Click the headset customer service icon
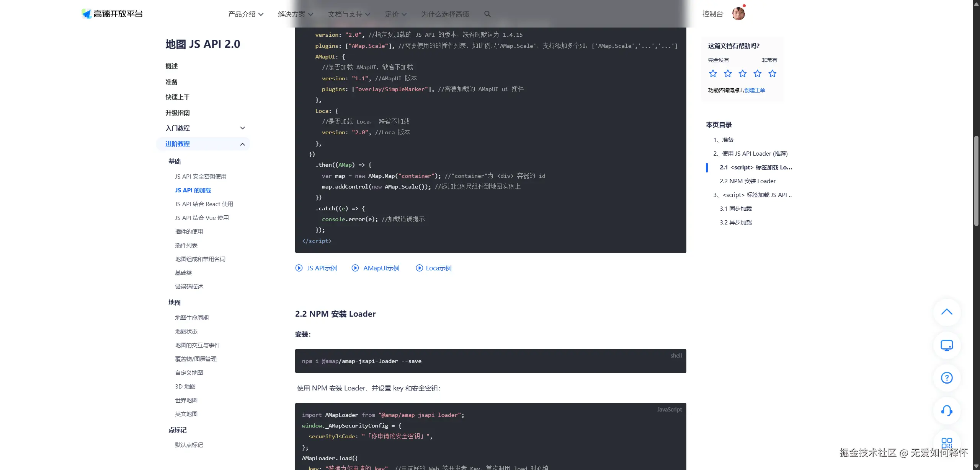The height and width of the screenshot is (470, 980). [946, 411]
